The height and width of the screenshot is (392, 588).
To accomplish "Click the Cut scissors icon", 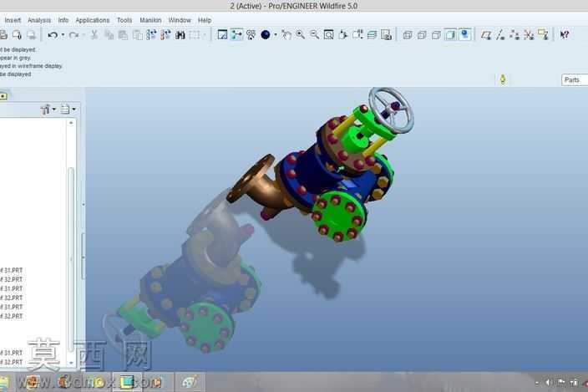I will click(x=94, y=35).
